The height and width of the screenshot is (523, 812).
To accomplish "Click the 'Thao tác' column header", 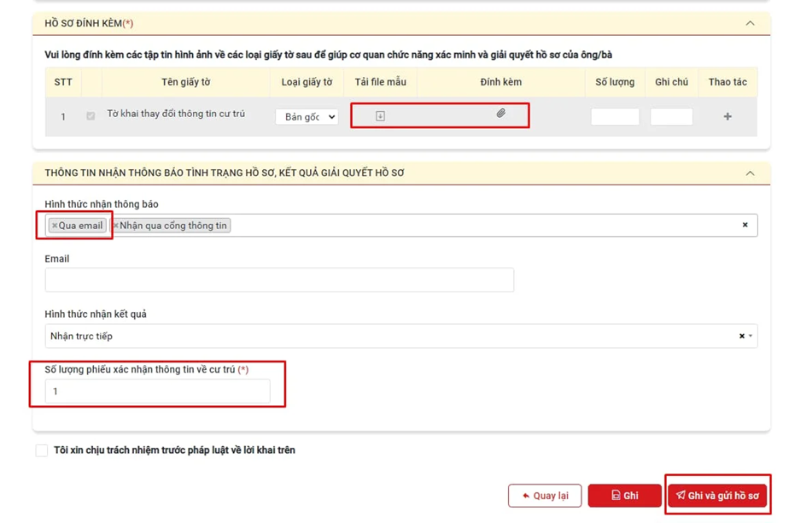I will (727, 82).
